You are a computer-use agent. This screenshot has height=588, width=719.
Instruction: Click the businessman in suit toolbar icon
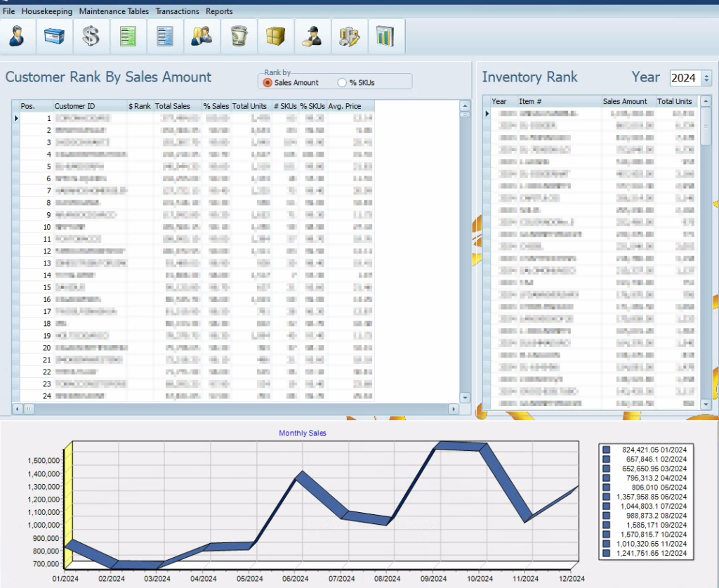tap(18, 36)
